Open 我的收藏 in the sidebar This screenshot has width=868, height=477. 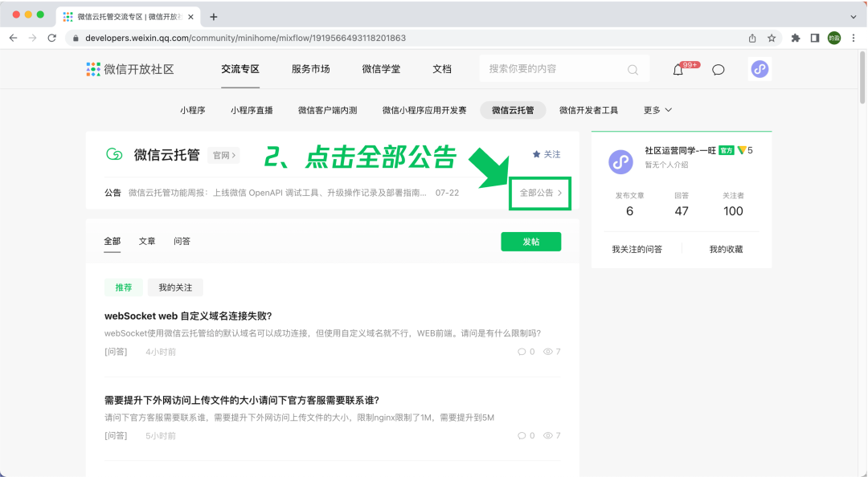point(727,250)
